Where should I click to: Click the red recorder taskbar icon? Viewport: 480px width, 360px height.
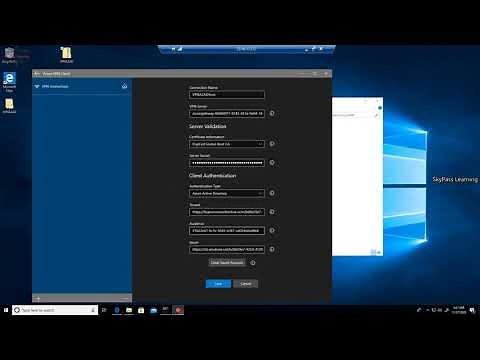(x=178, y=310)
